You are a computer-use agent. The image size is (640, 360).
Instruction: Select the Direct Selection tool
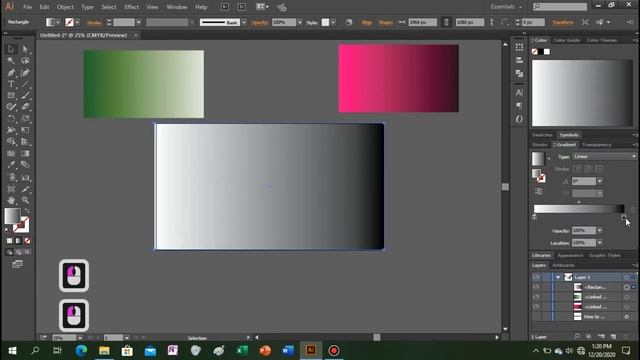pyautogui.click(x=25, y=49)
